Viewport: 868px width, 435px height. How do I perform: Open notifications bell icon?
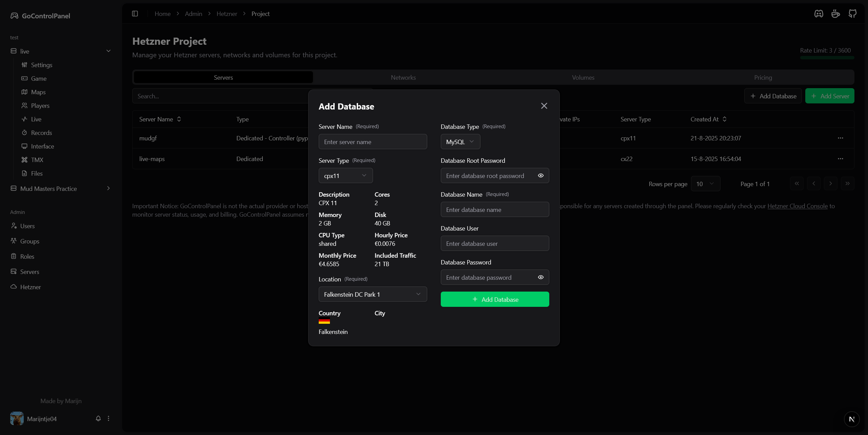[x=98, y=418]
